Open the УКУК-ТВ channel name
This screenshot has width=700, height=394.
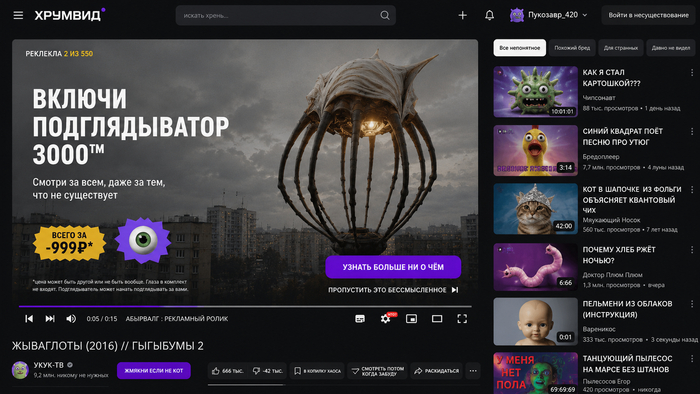(49, 365)
